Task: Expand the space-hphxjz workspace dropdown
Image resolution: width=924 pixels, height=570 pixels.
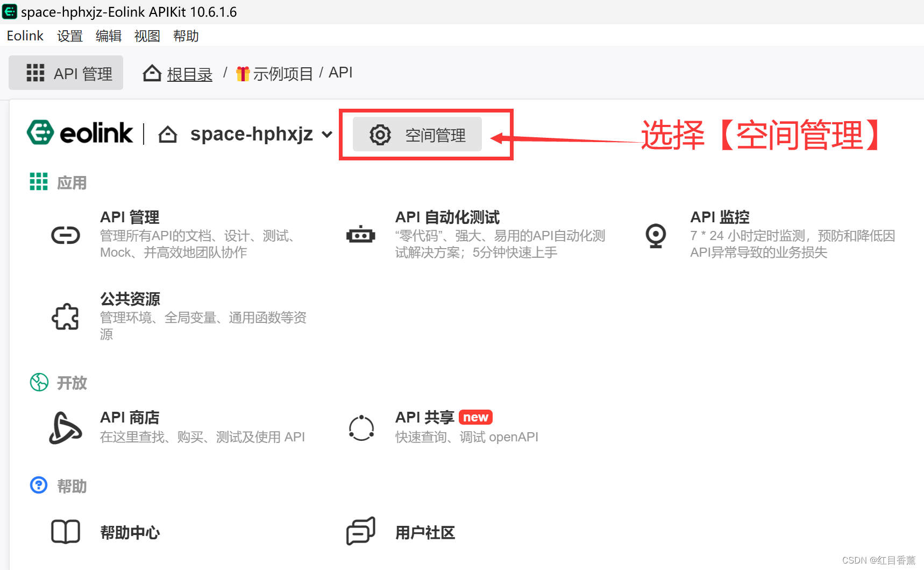Action: 327,135
